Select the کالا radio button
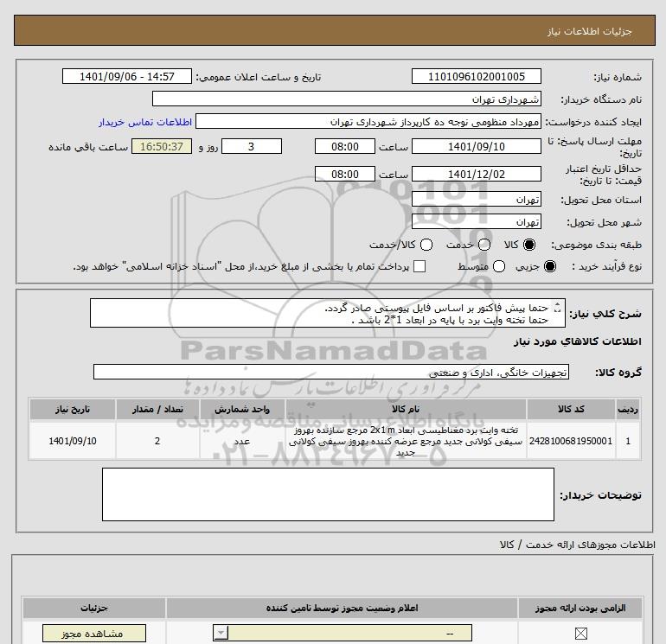 [529, 245]
